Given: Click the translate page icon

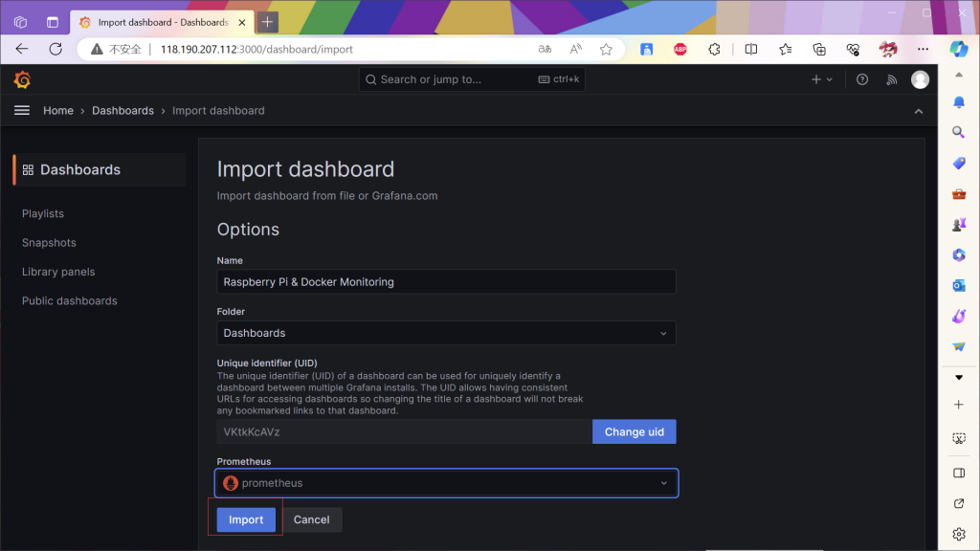Looking at the screenshot, I should (545, 50).
